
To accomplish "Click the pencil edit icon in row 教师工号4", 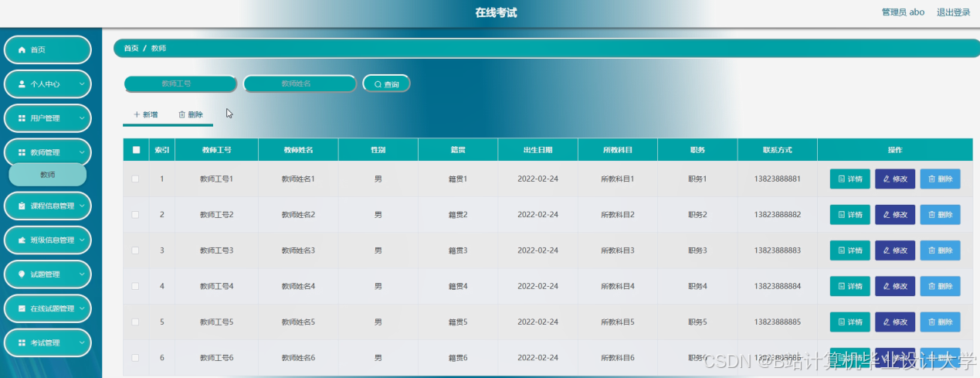I will coord(887,287).
